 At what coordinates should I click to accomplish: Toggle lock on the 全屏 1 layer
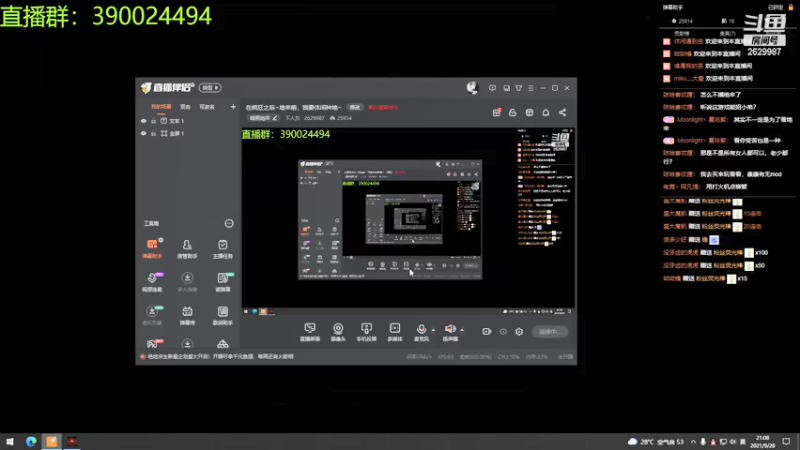coord(154,133)
